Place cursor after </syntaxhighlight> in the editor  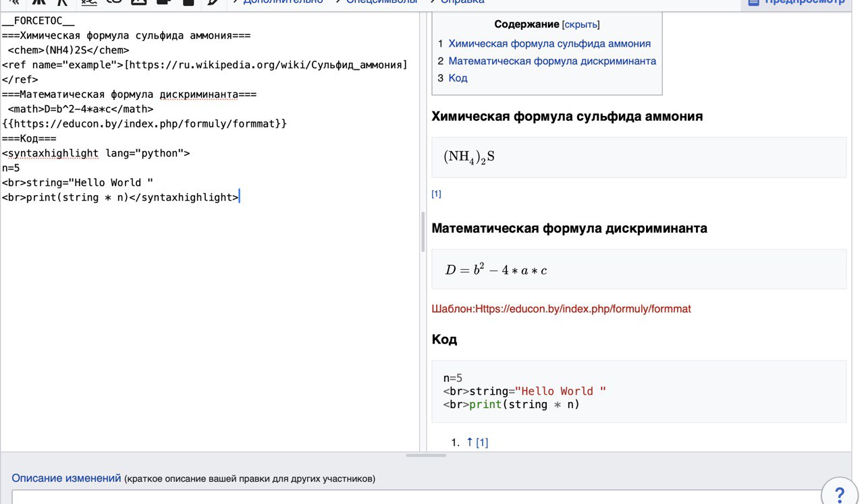click(x=239, y=197)
